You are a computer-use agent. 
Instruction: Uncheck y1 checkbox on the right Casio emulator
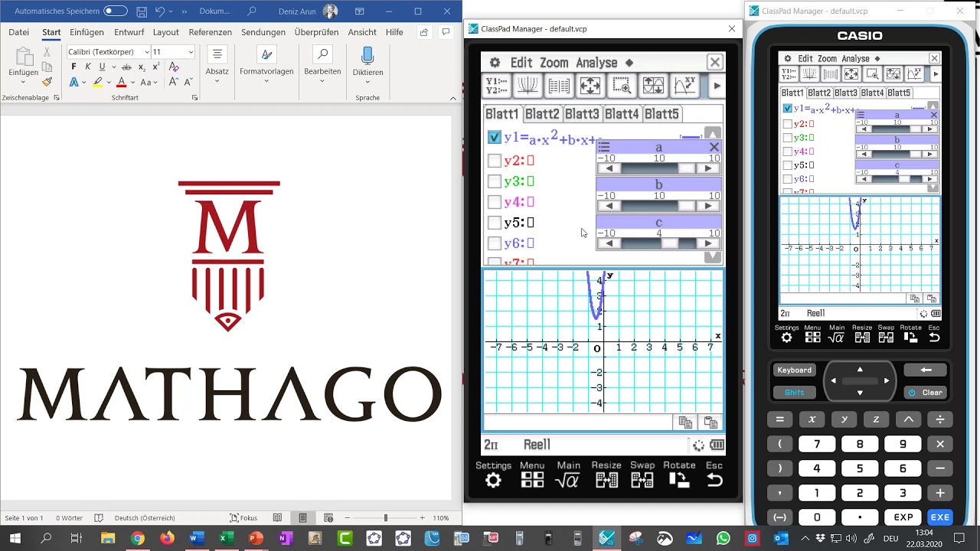click(787, 109)
